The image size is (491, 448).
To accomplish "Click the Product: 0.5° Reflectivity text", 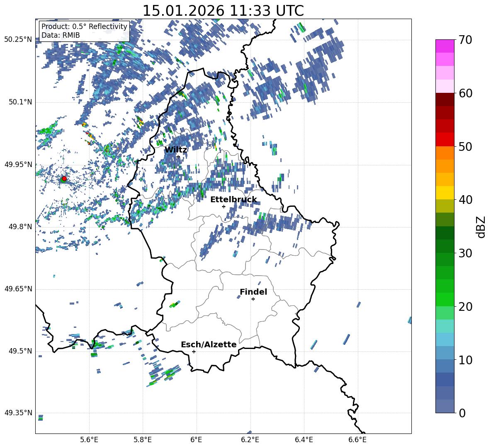I will pos(84,26).
